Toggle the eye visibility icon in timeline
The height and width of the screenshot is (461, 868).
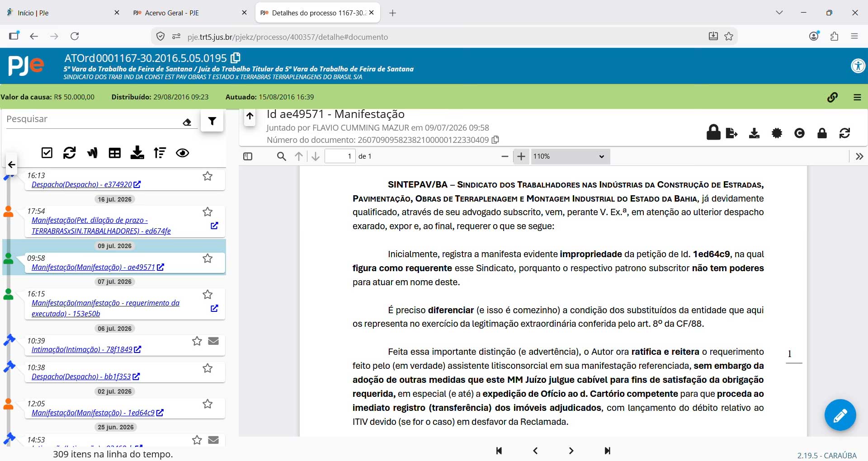pyautogui.click(x=182, y=153)
